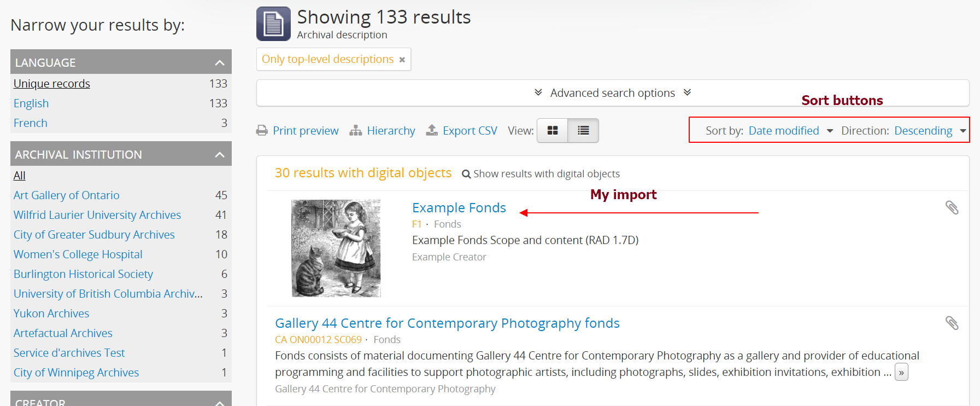Switch to card grid view

click(x=553, y=131)
